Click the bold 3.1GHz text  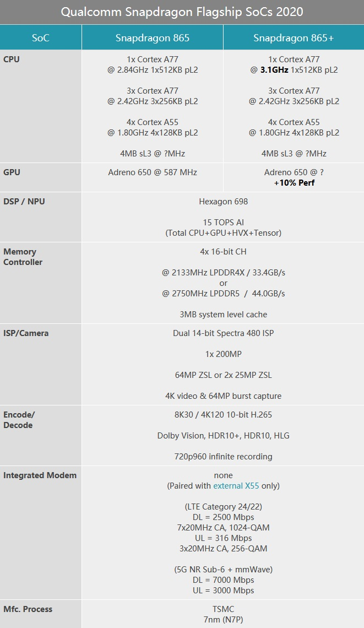274,70
